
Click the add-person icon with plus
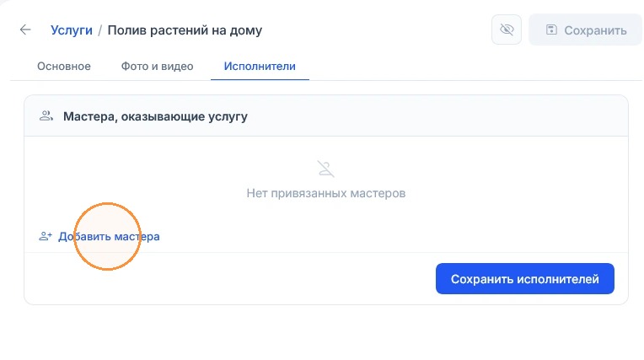[x=46, y=236]
